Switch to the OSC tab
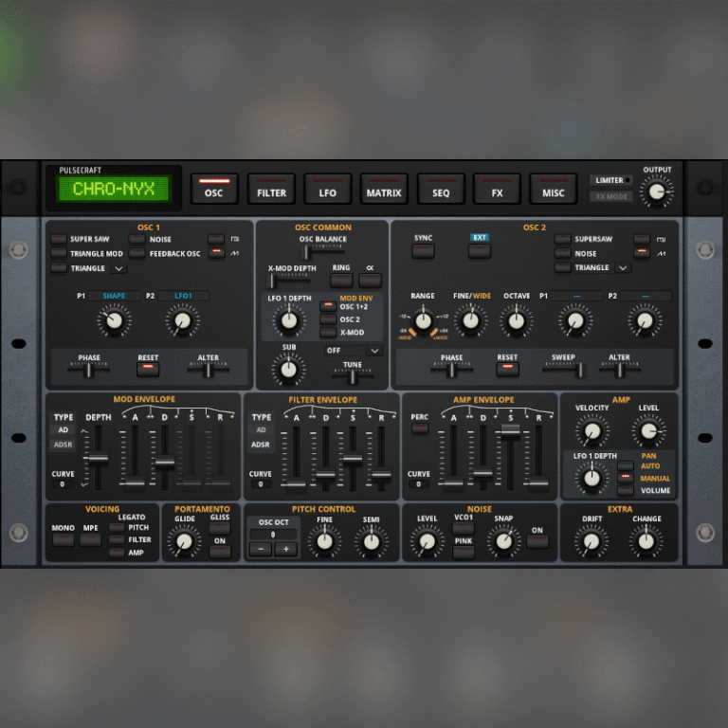 tap(214, 189)
